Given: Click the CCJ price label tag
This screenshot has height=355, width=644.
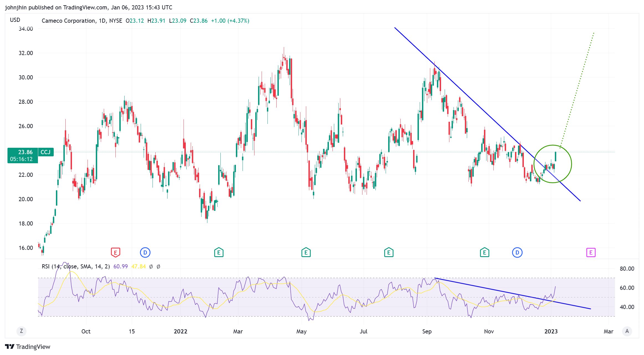Looking at the screenshot, I should [46, 152].
